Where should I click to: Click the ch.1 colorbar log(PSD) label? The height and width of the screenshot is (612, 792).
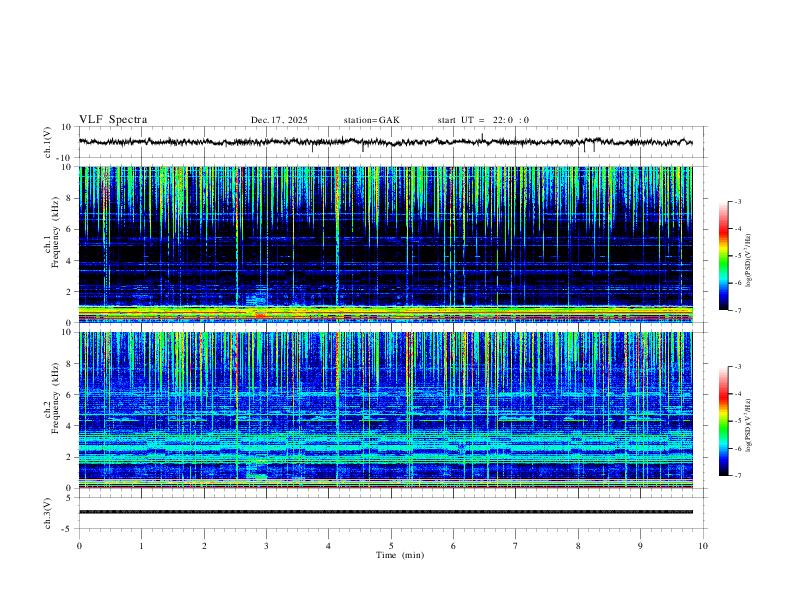pyautogui.click(x=748, y=261)
